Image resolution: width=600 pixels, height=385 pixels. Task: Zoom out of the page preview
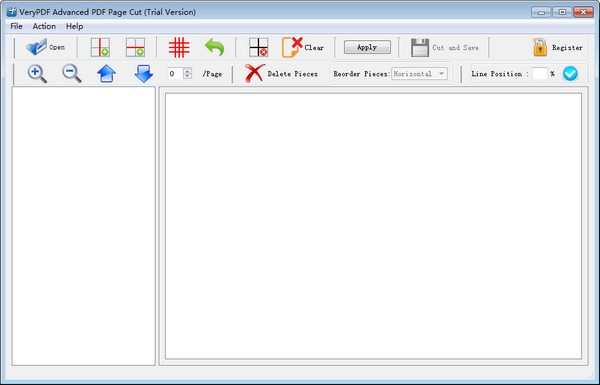pos(72,73)
